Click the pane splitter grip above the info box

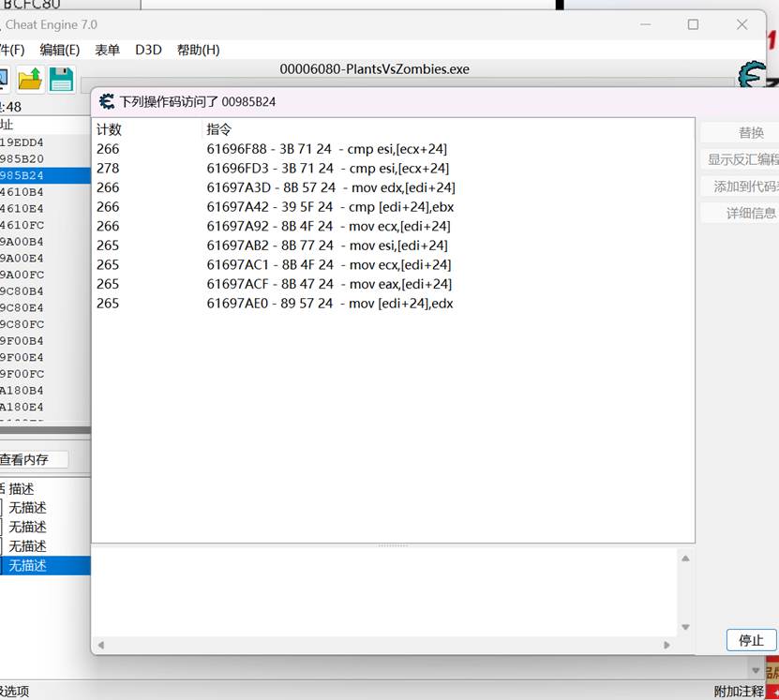[x=393, y=545]
